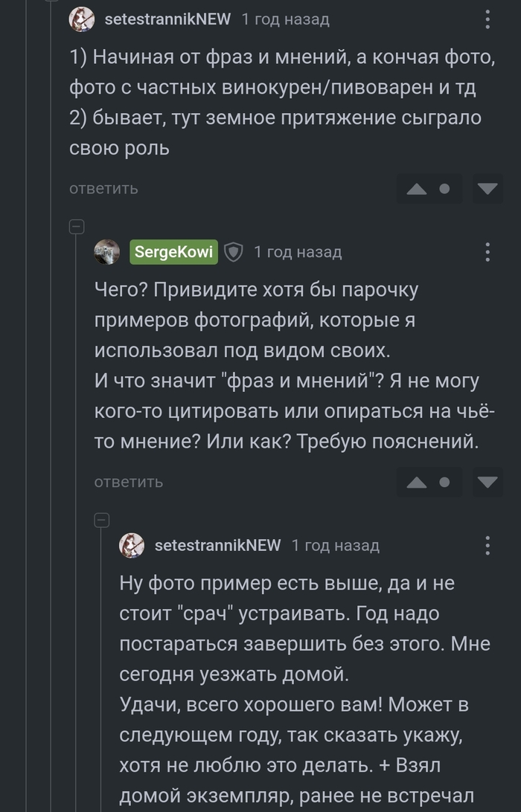Upvote SergeKowi's comment

pyautogui.click(x=417, y=483)
